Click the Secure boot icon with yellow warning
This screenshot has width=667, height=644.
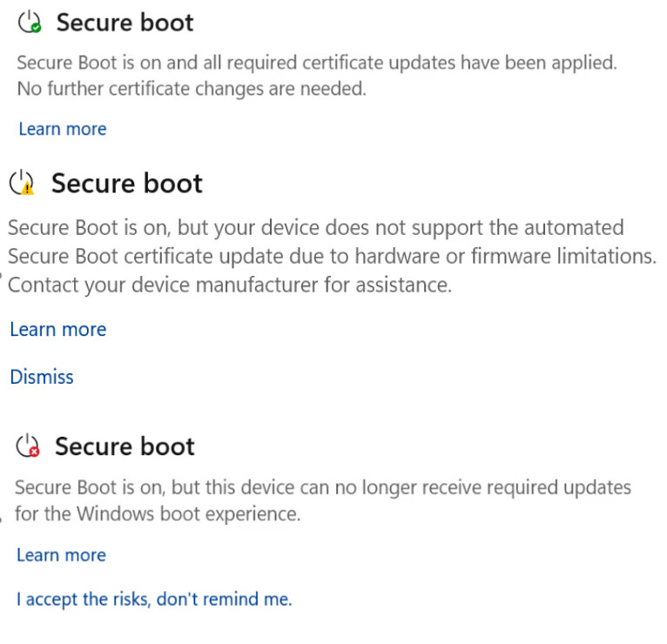(22, 183)
